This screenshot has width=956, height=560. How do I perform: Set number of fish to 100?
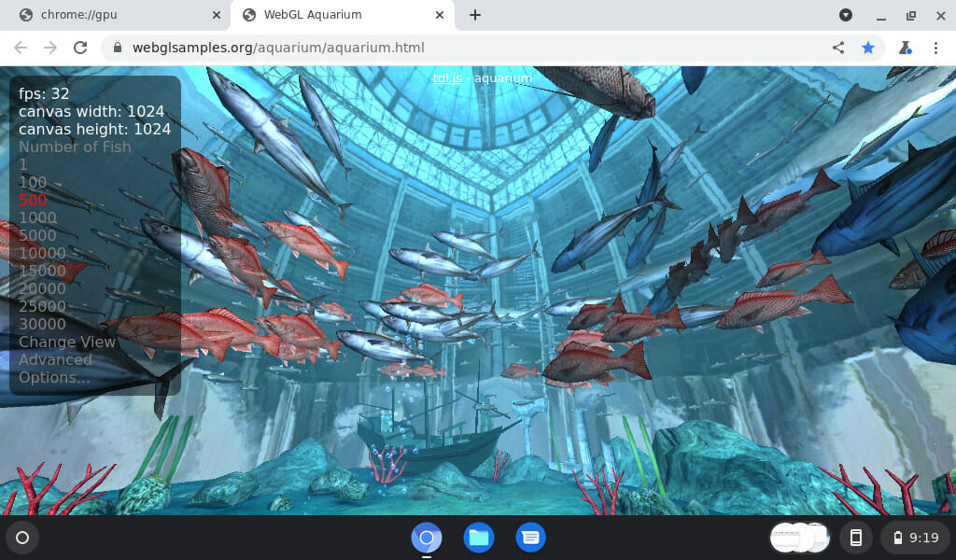click(x=33, y=182)
